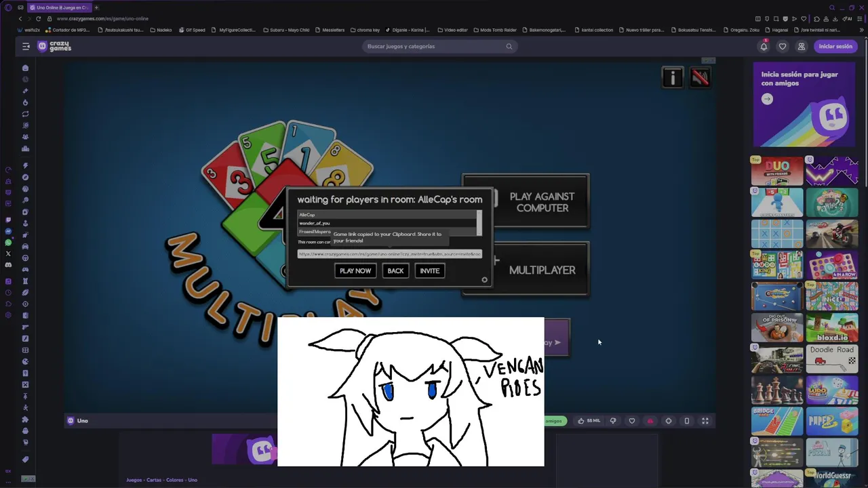The image size is (868, 488).
Task: Click the PLAY NOW button
Action: click(355, 270)
